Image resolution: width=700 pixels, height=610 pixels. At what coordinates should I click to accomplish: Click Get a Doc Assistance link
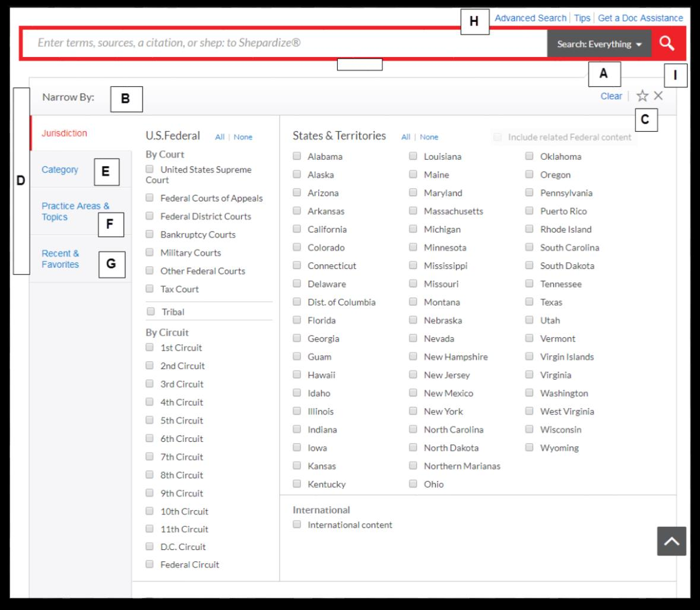[x=640, y=18]
